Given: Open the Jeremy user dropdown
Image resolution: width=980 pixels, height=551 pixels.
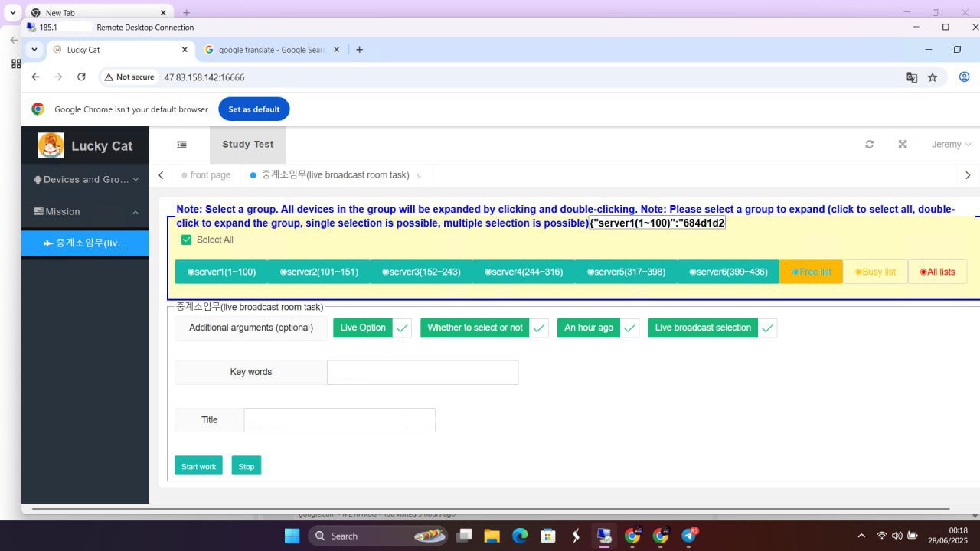Looking at the screenshot, I should pos(951,145).
